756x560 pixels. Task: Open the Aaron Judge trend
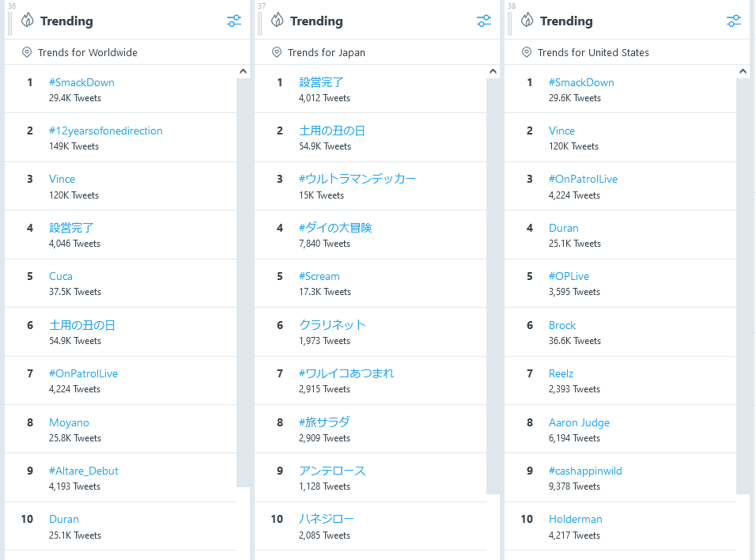(579, 422)
